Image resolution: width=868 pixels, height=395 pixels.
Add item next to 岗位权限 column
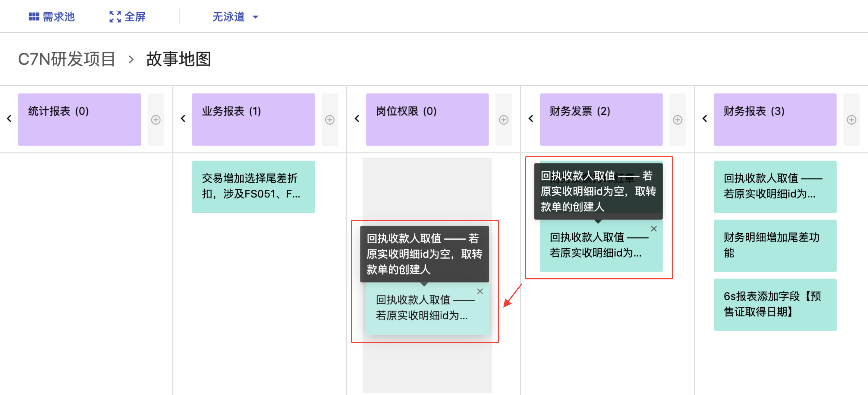coord(503,120)
